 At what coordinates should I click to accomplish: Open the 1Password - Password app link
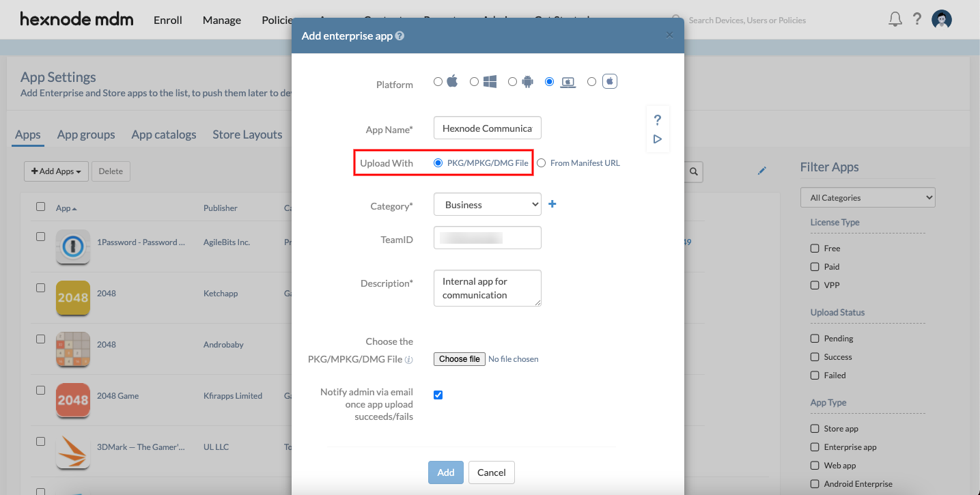(141, 242)
